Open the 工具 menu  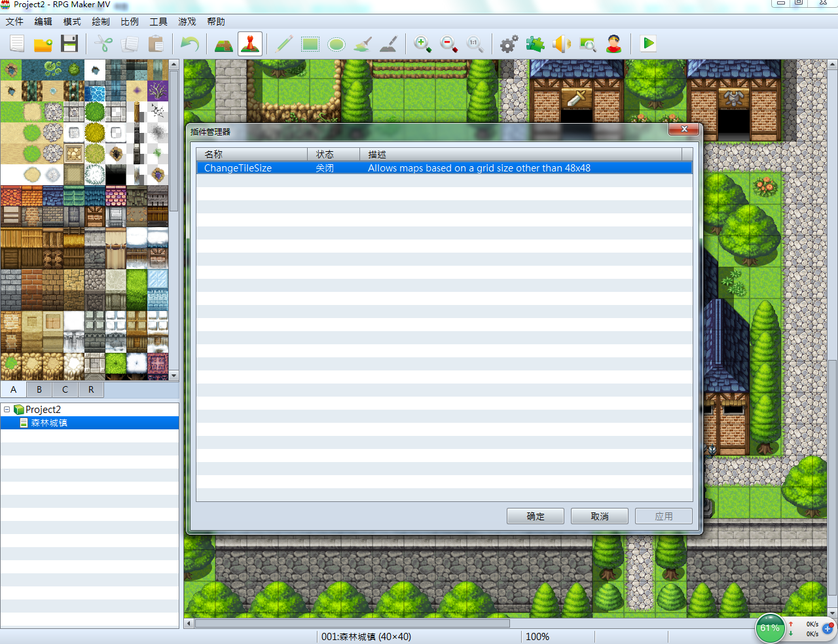(x=158, y=22)
